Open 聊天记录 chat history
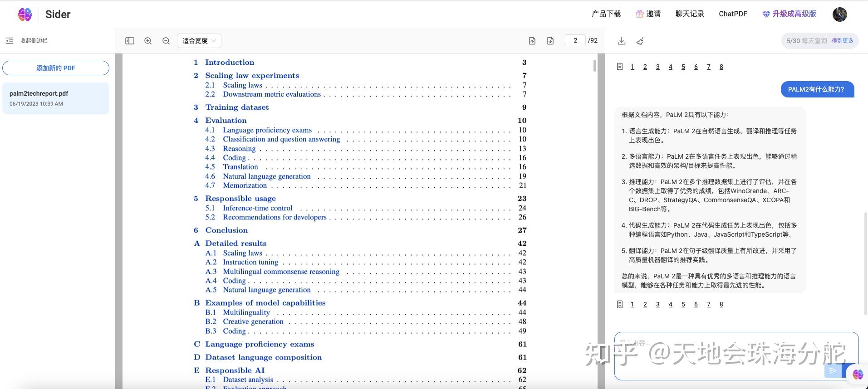 coord(690,14)
